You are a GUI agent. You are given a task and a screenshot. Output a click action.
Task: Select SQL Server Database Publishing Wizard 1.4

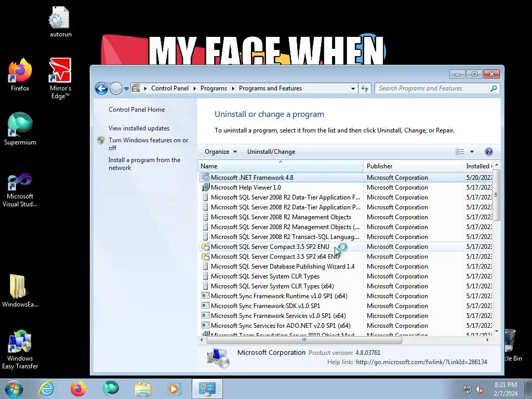click(346, 267)
